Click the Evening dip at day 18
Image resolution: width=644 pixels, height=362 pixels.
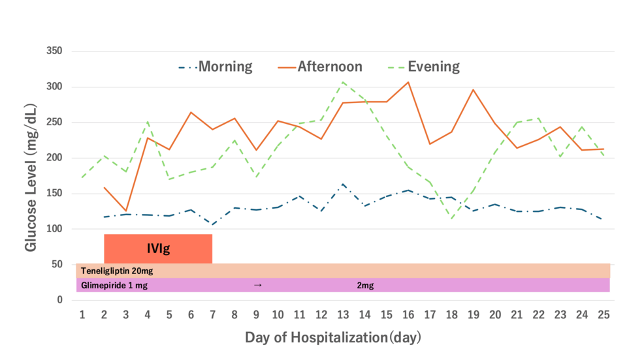452,219
